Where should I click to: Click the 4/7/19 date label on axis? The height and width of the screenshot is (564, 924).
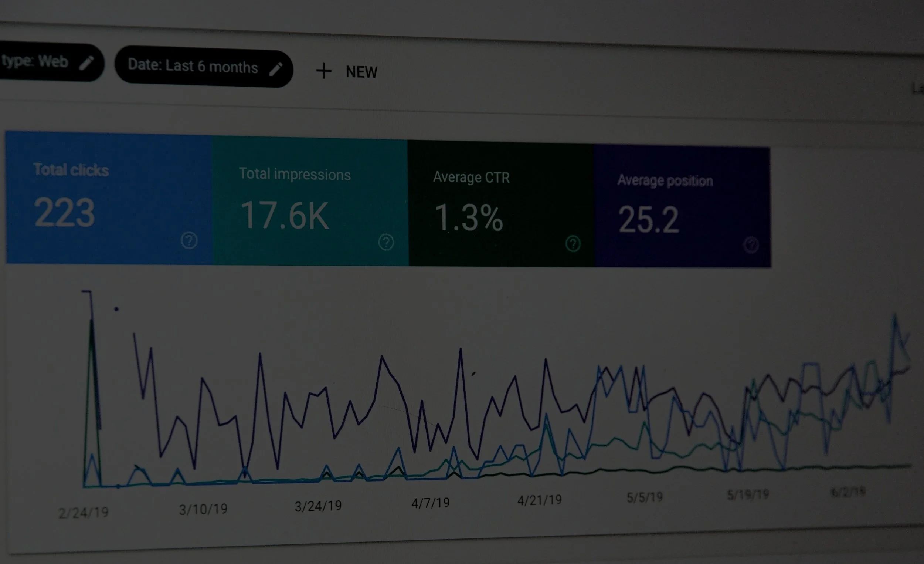[x=430, y=503]
